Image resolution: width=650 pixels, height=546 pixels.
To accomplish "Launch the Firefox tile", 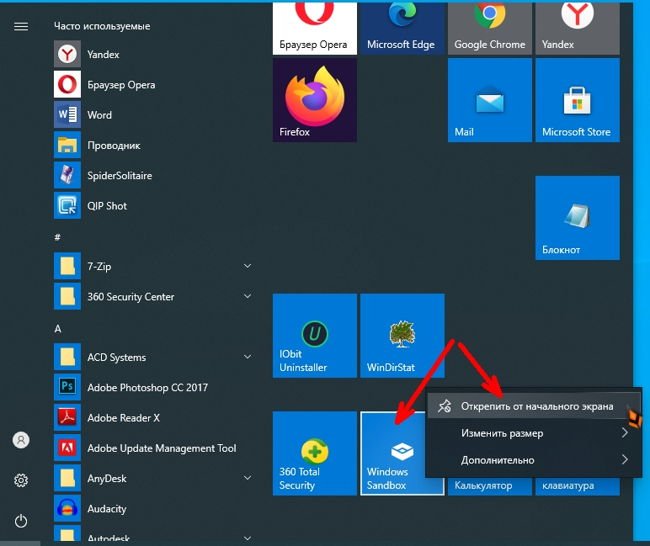I will (315, 100).
